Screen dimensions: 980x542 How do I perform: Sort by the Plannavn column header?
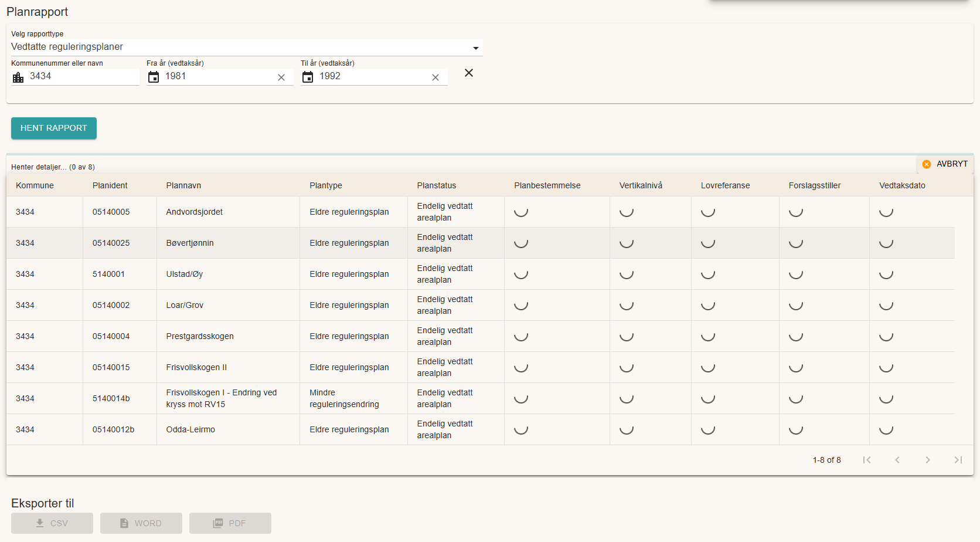(183, 185)
